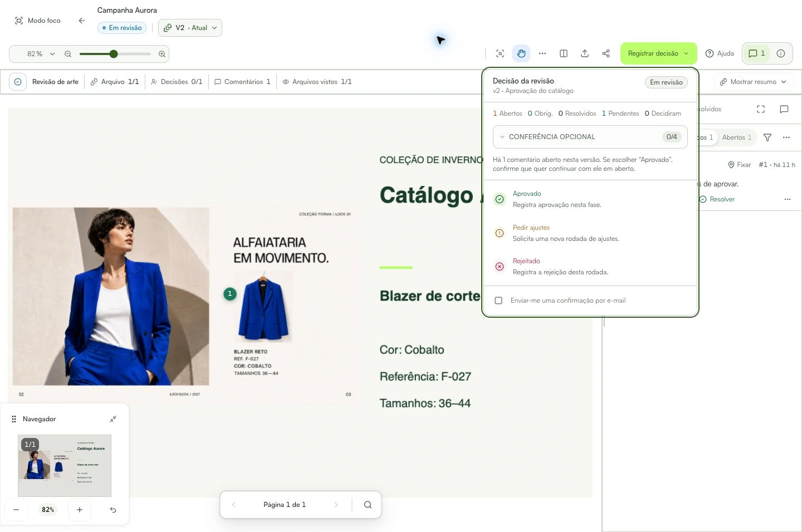Open the Decisões 0/1 tab
Viewport: 802px width, 532px height.
tap(177, 82)
